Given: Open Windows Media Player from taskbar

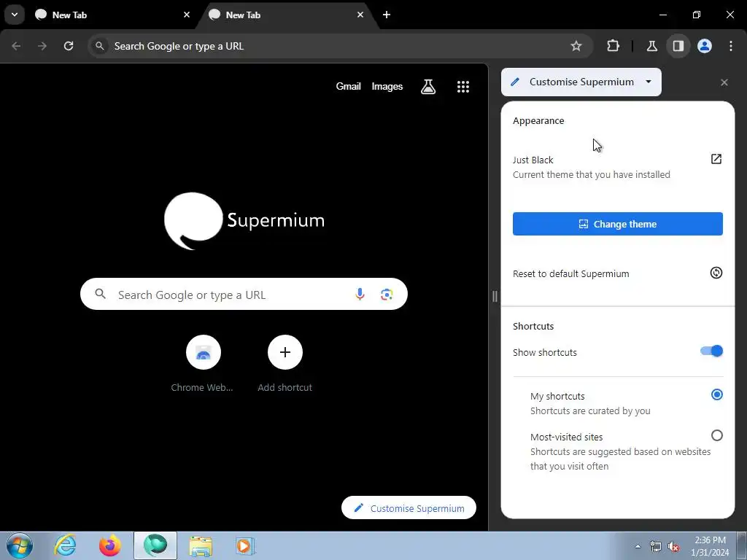Looking at the screenshot, I should (x=245, y=545).
